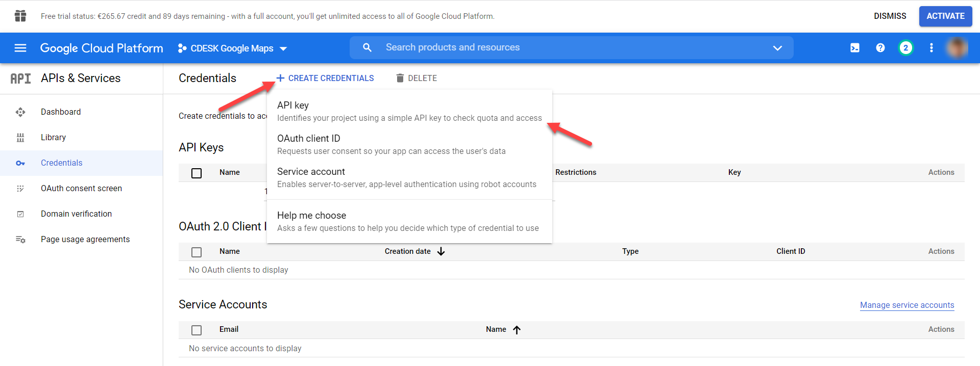Click the Library sidebar icon
The image size is (980, 366).
[x=20, y=138]
